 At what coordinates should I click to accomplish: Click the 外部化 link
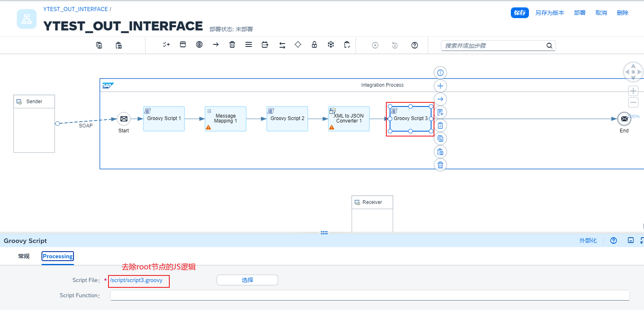[588, 241]
